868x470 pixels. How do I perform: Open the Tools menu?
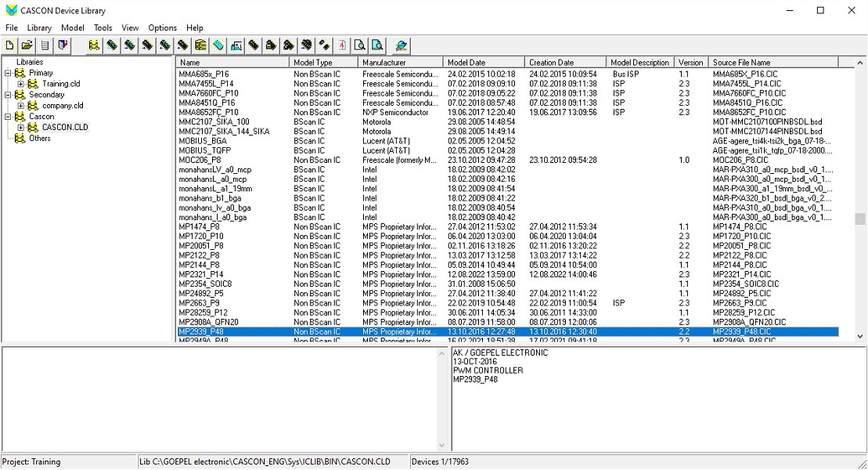click(103, 27)
